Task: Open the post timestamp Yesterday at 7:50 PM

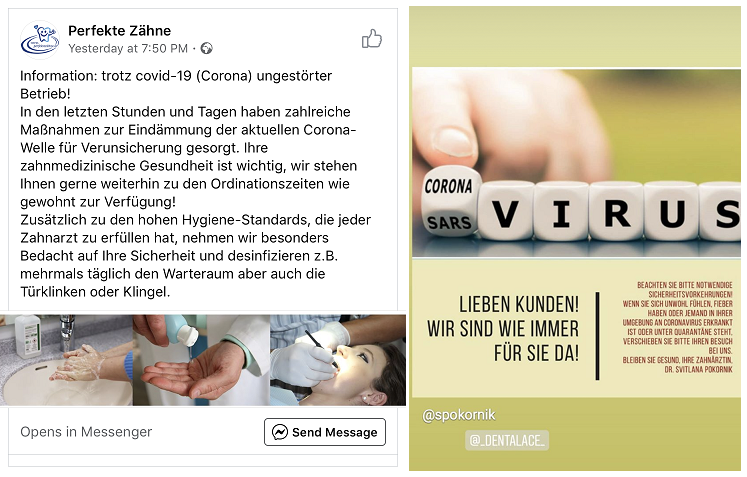Action: coord(128,49)
